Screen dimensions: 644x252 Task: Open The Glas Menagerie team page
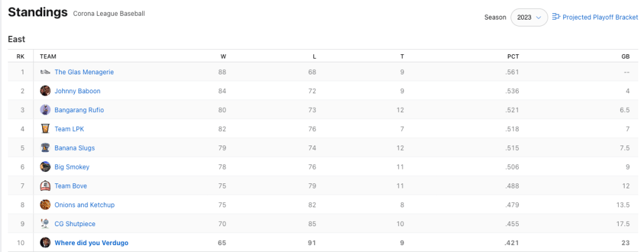(x=84, y=72)
